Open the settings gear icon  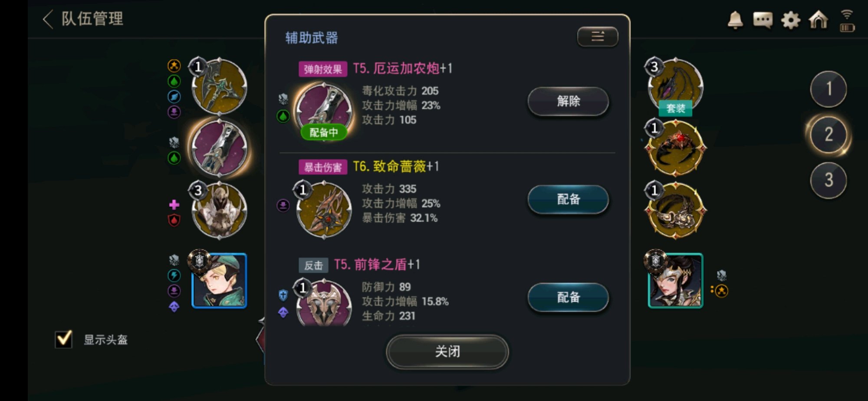click(x=791, y=20)
